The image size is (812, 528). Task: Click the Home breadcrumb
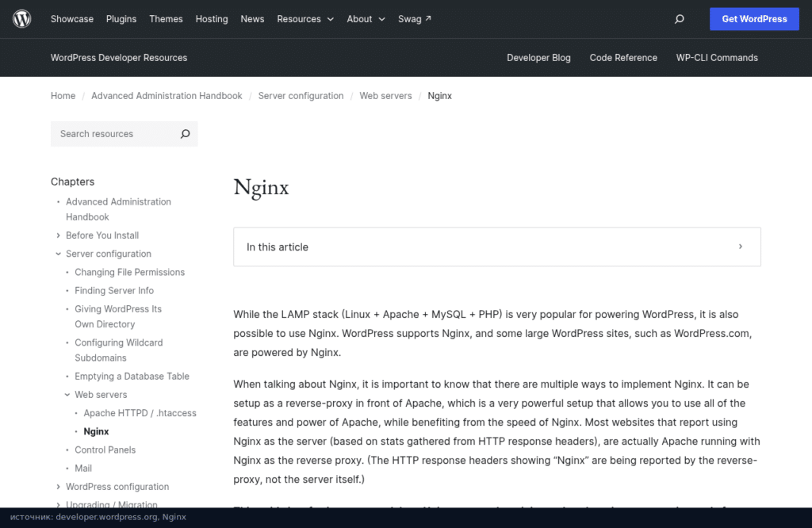[63, 96]
